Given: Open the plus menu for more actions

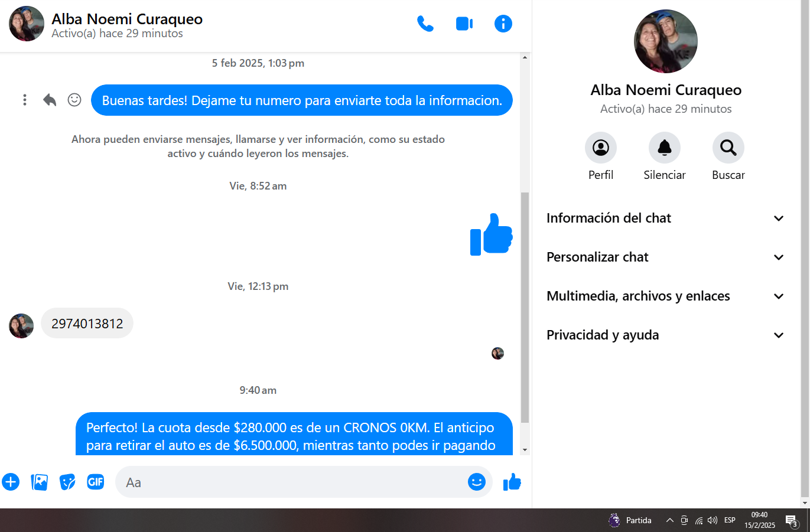Looking at the screenshot, I should click(x=11, y=482).
